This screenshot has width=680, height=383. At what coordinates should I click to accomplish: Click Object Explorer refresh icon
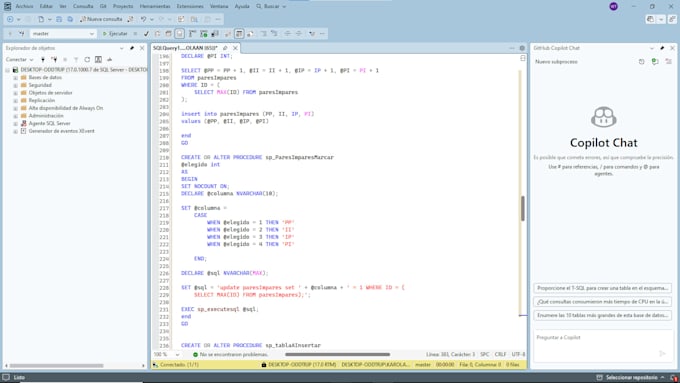pos(87,59)
